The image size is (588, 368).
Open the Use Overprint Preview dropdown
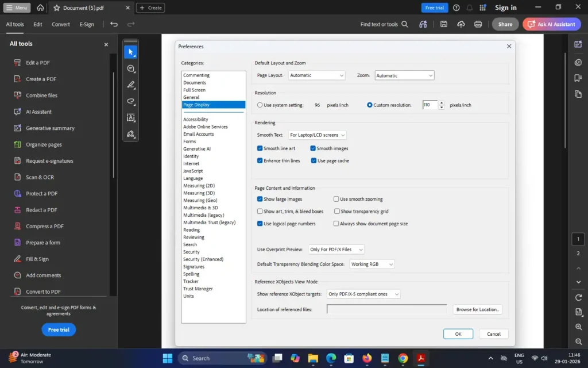coord(336,250)
